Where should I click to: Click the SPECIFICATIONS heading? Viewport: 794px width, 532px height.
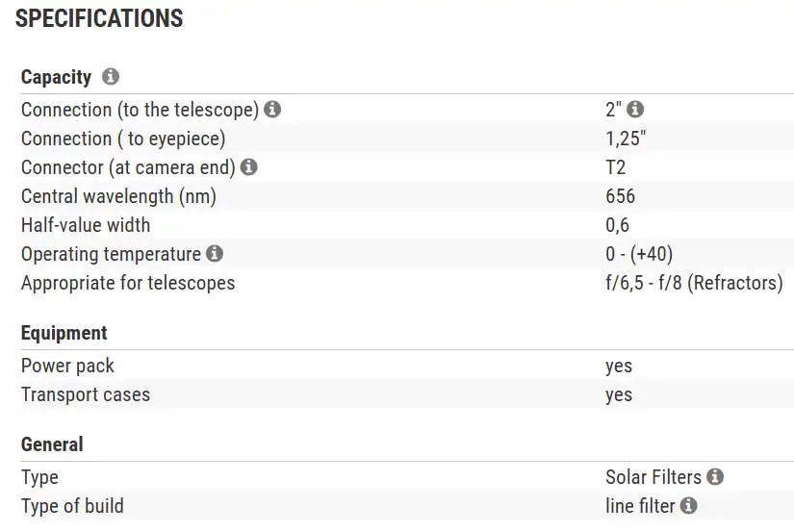click(x=99, y=18)
